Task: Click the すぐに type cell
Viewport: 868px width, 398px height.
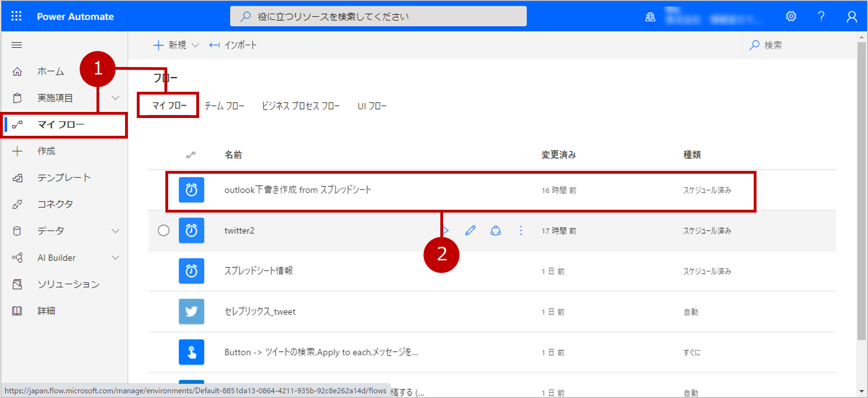Action: tap(692, 353)
